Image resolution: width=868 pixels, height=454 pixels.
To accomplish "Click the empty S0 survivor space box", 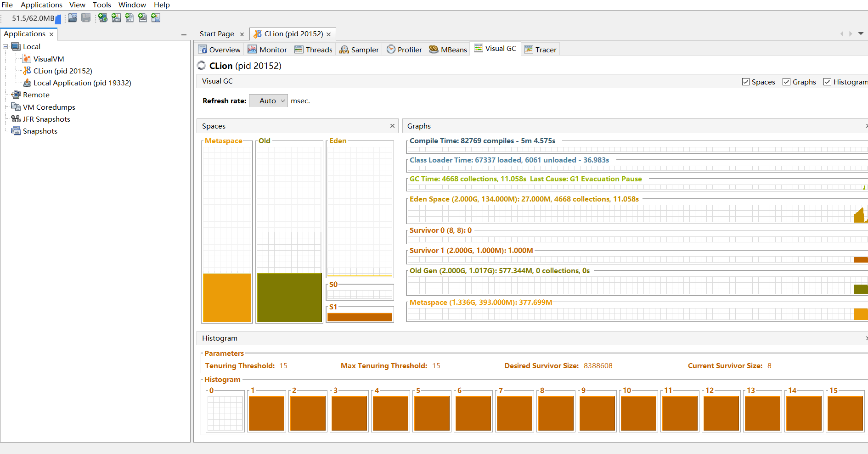I will [x=360, y=294].
